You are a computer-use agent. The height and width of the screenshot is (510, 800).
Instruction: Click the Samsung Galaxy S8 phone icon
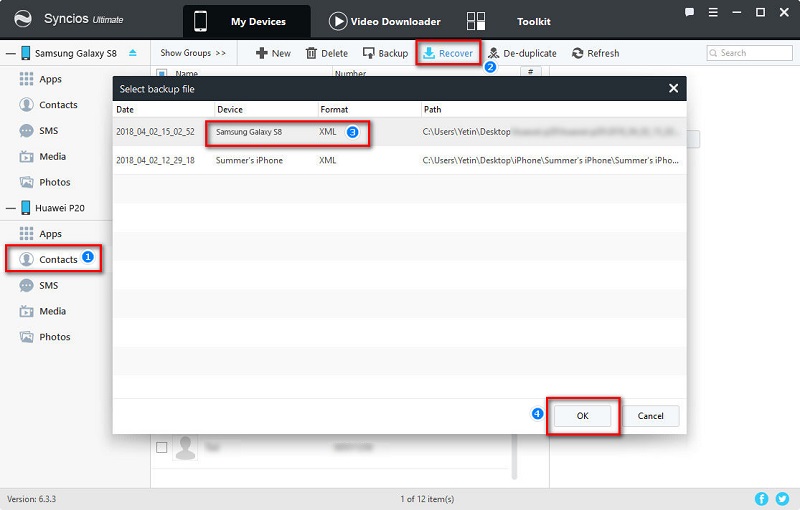pyautogui.click(x=26, y=53)
